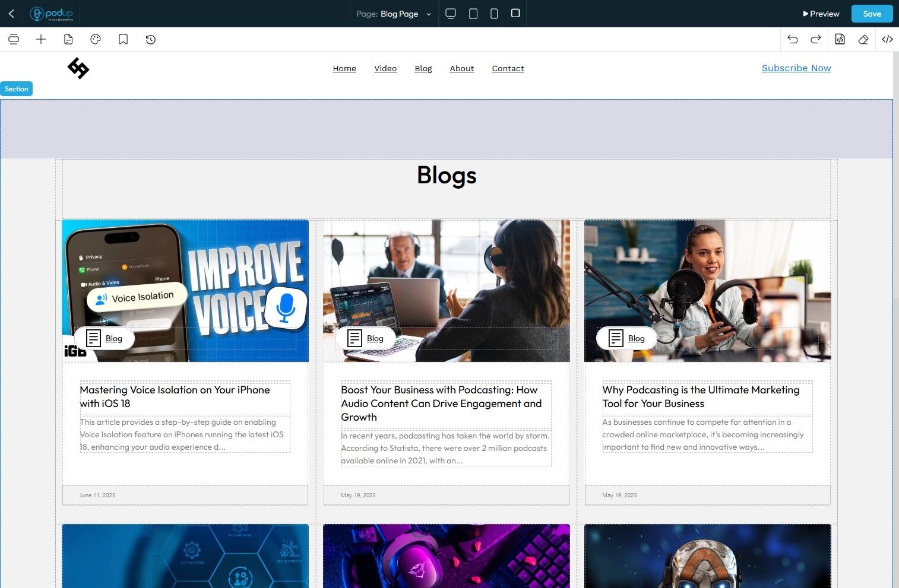Viewport: 899px width, 588px height.
Task: Click document icon on Boost Your Business badge
Action: click(354, 338)
